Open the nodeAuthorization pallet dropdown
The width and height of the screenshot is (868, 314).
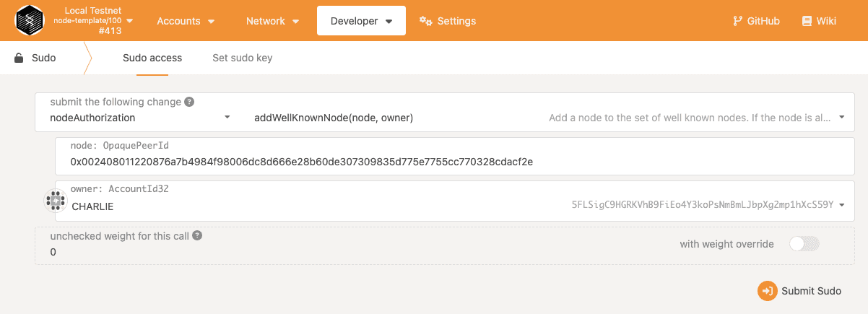[140, 117]
